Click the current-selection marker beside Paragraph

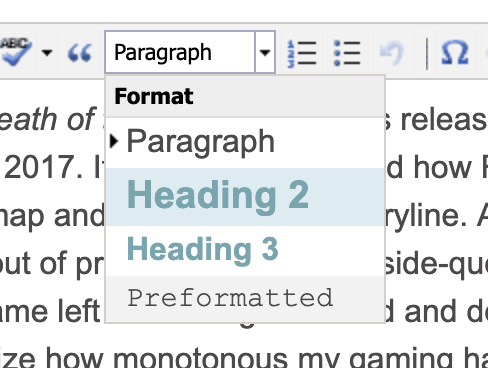coord(114,141)
